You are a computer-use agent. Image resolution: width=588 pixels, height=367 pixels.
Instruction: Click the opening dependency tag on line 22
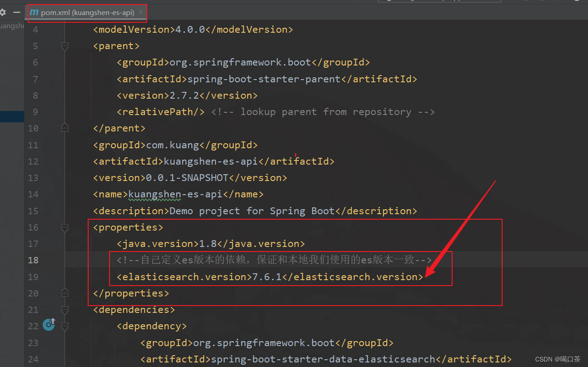tap(152, 326)
